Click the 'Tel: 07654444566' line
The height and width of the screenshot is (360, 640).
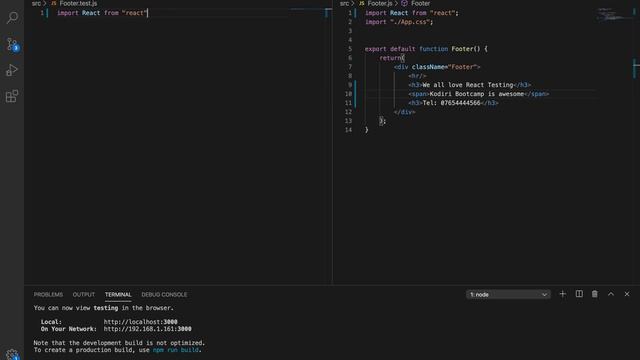(453, 103)
